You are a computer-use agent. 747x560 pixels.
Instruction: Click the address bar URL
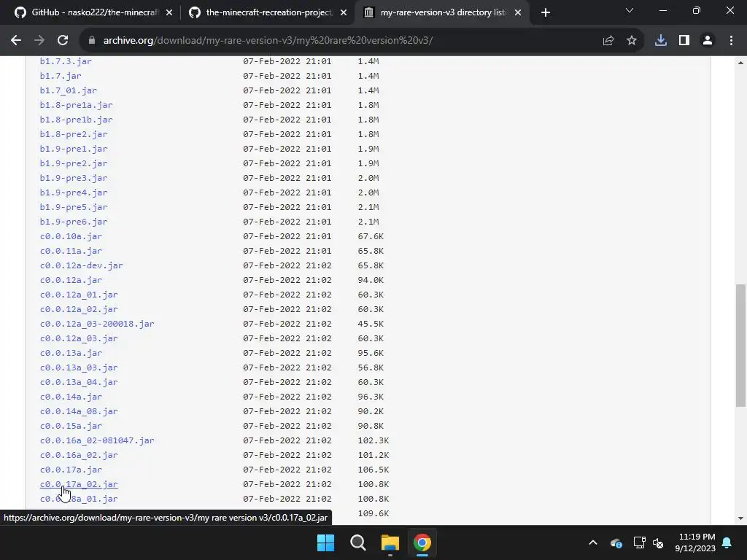tap(268, 41)
